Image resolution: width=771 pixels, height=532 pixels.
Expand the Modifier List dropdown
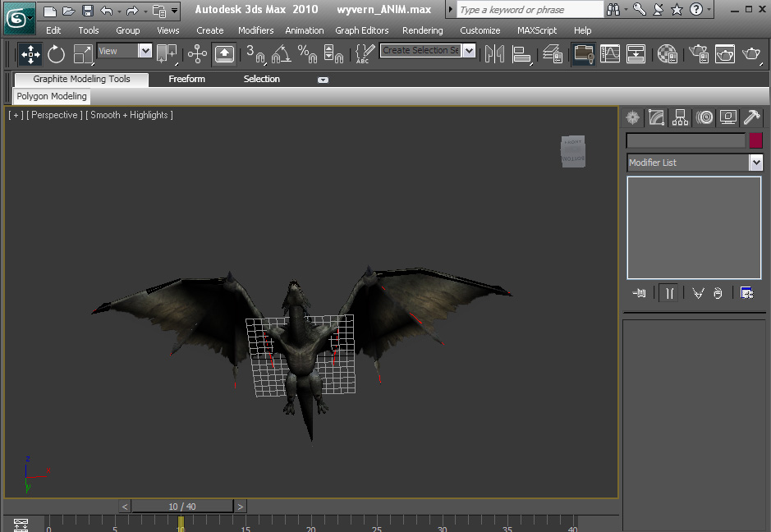[755, 163]
